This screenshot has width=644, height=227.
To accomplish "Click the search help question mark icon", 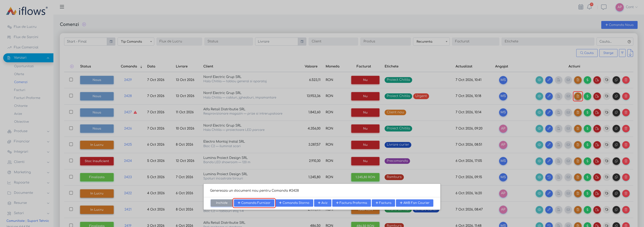I will [629, 42].
